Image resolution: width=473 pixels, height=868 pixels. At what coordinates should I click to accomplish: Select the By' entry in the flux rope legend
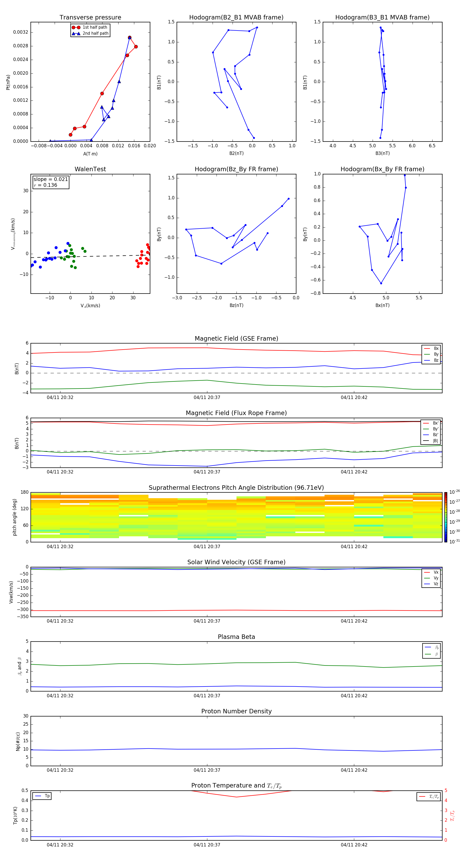coord(431,429)
